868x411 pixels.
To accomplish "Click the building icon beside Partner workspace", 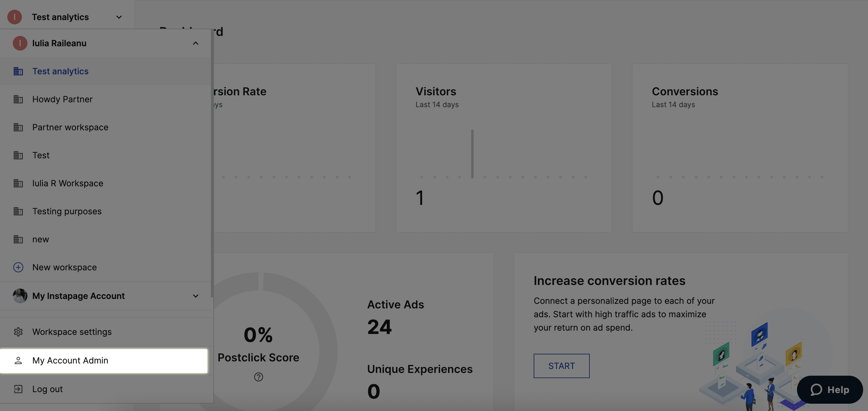I will pos(18,127).
